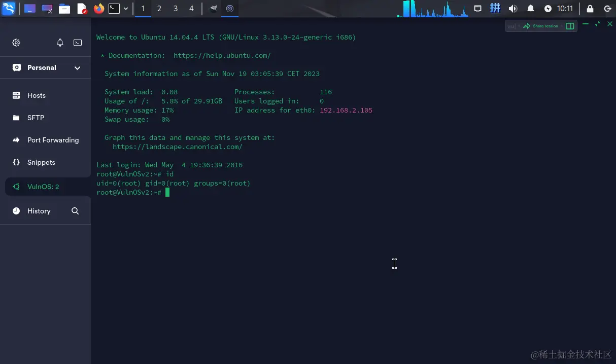Expand the Personal vault dropdown

tap(77, 68)
